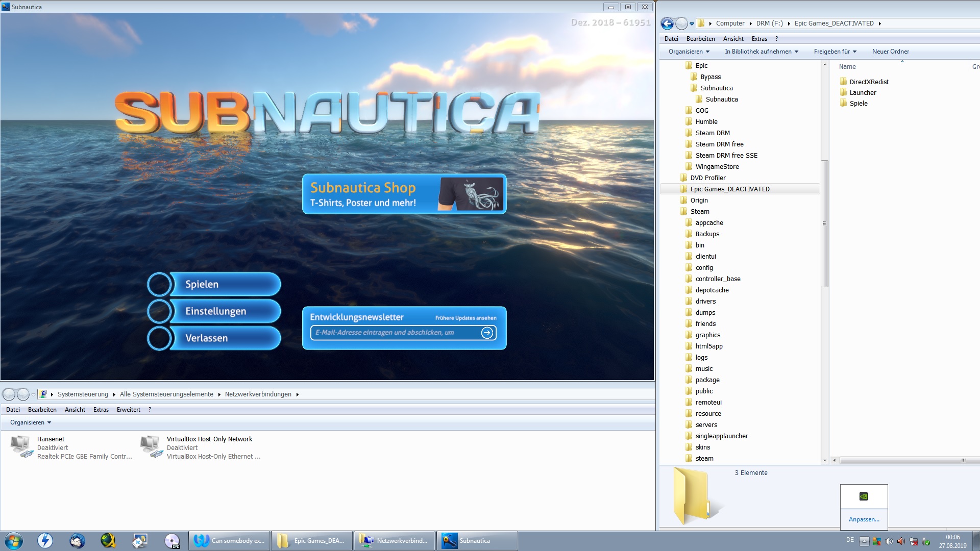Switch to Netzwerkverbind... taskbar button

click(x=395, y=541)
